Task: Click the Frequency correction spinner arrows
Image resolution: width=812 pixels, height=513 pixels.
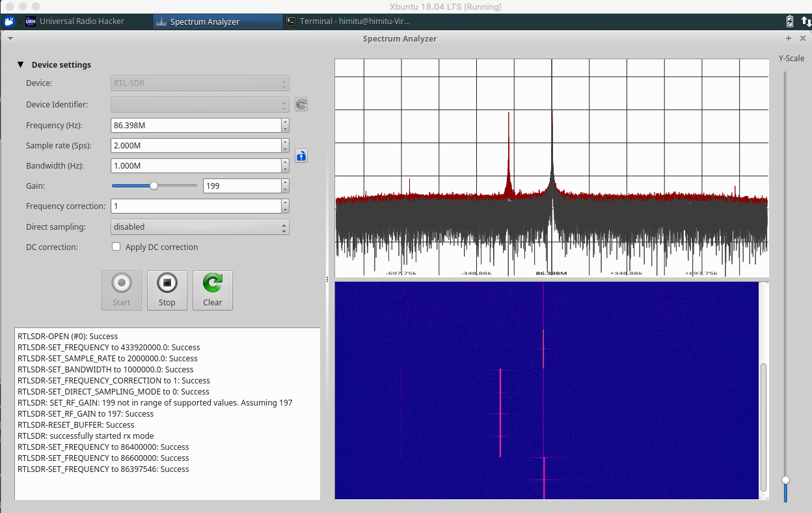Action: pos(285,206)
